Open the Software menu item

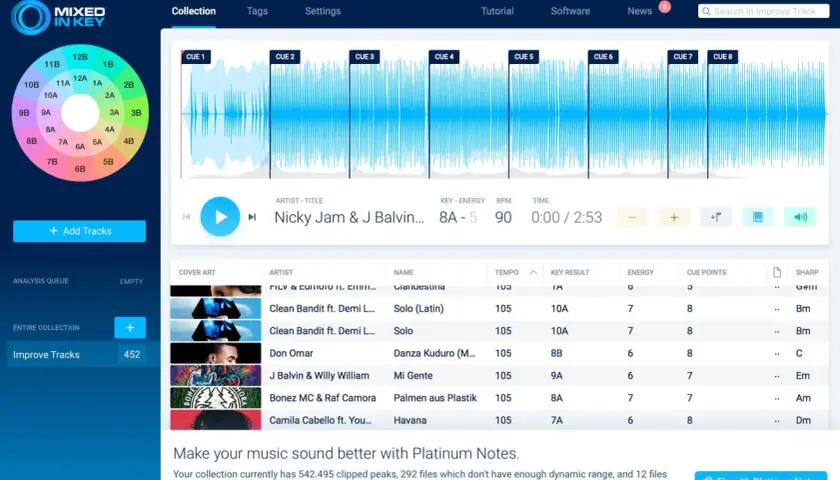point(570,11)
